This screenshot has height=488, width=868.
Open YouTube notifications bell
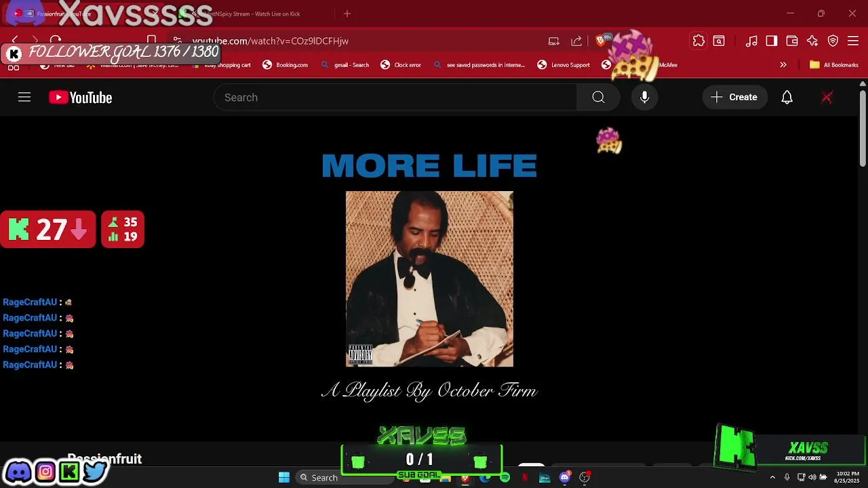tap(787, 98)
